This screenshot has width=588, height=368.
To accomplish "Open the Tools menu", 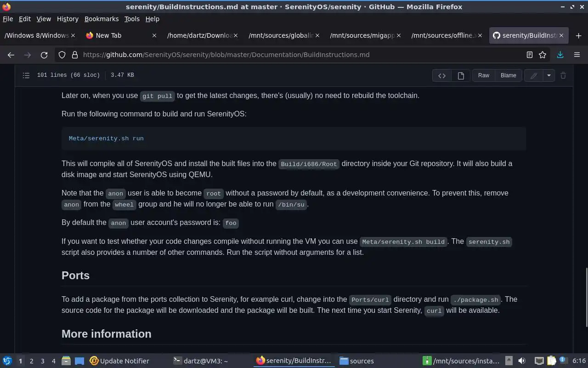I will coord(132,19).
